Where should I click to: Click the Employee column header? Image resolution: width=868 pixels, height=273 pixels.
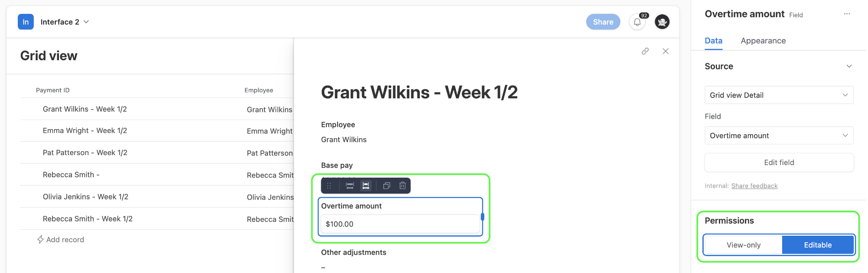click(259, 90)
